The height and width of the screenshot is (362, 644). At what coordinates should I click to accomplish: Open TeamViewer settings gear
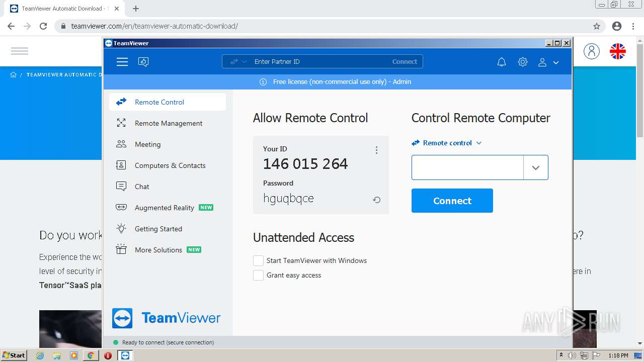(523, 62)
